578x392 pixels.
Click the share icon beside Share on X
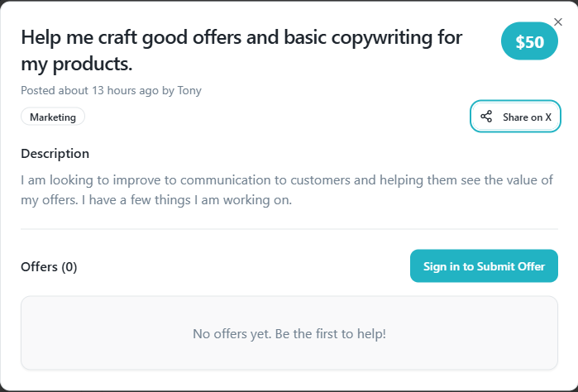(x=486, y=117)
